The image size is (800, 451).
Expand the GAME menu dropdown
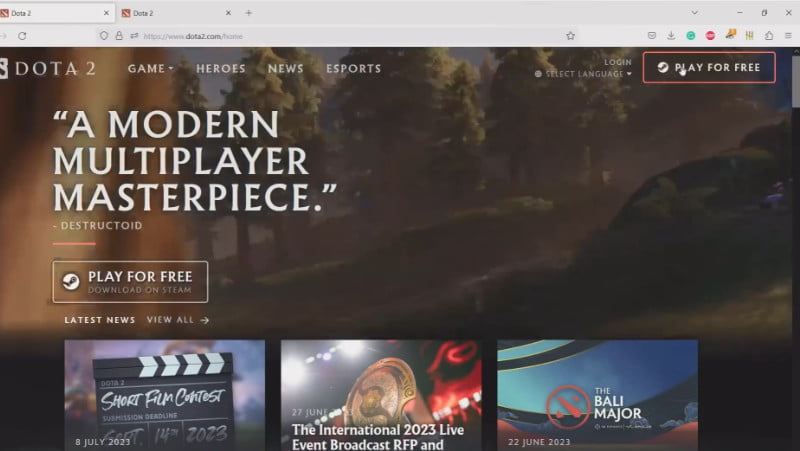(x=151, y=68)
